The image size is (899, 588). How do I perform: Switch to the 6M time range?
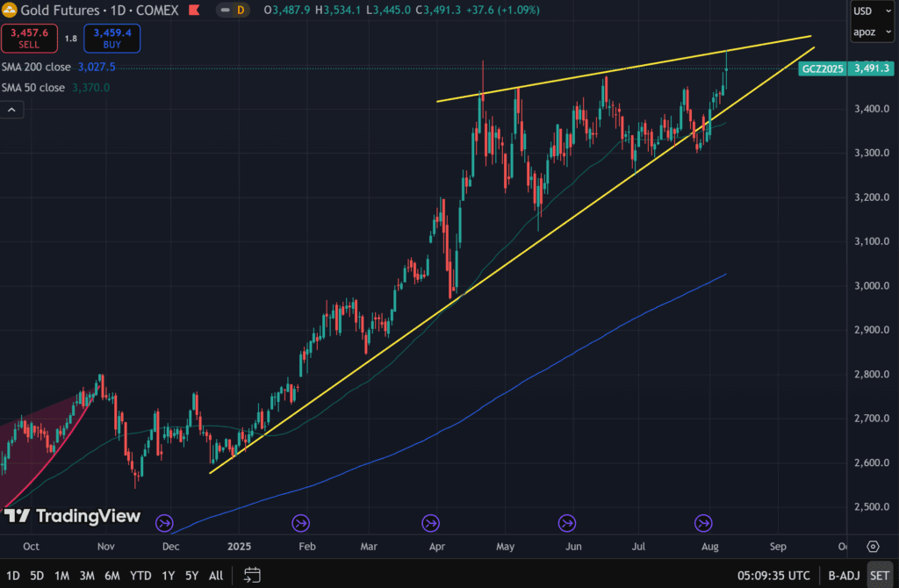pos(112,577)
